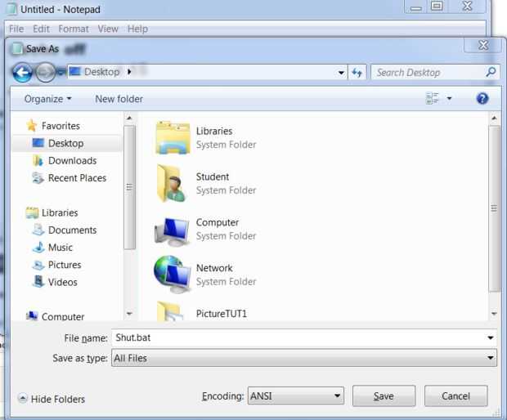The width and height of the screenshot is (507, 420).
Task: Select Desktop in the Favorites tree
Action: pos(66,143)
